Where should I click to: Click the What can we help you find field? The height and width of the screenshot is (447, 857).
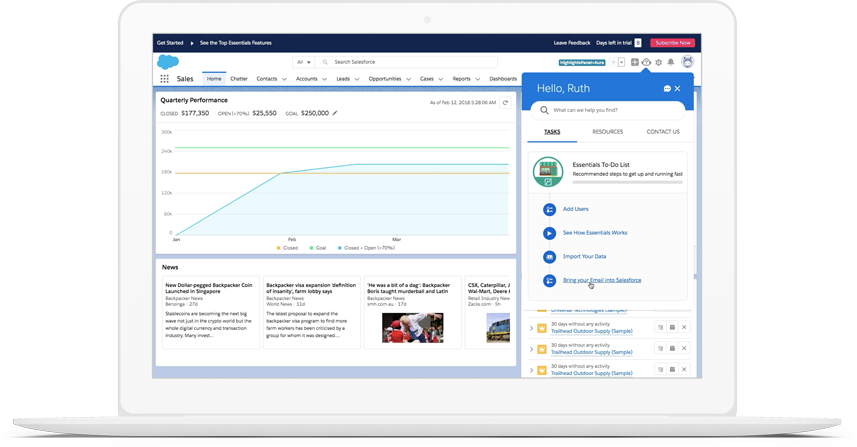tap(607, 110)
